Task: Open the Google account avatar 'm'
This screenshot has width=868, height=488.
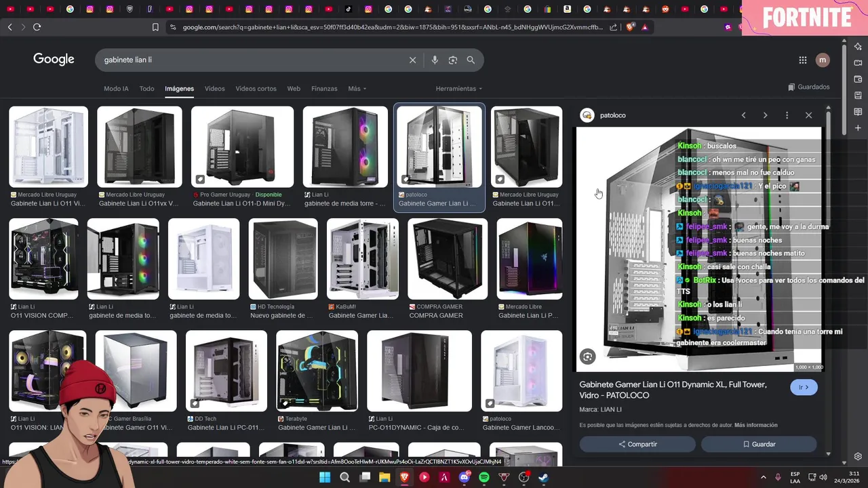Action: (823, 60)
